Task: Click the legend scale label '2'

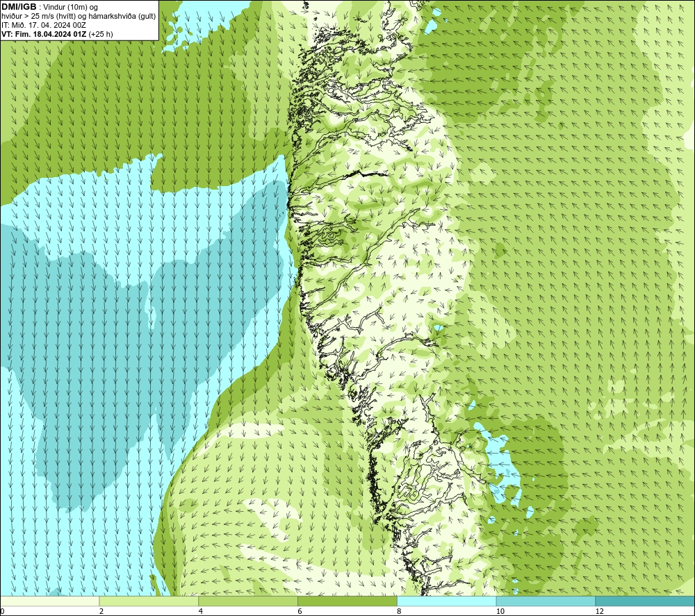Action: point(101,611)
